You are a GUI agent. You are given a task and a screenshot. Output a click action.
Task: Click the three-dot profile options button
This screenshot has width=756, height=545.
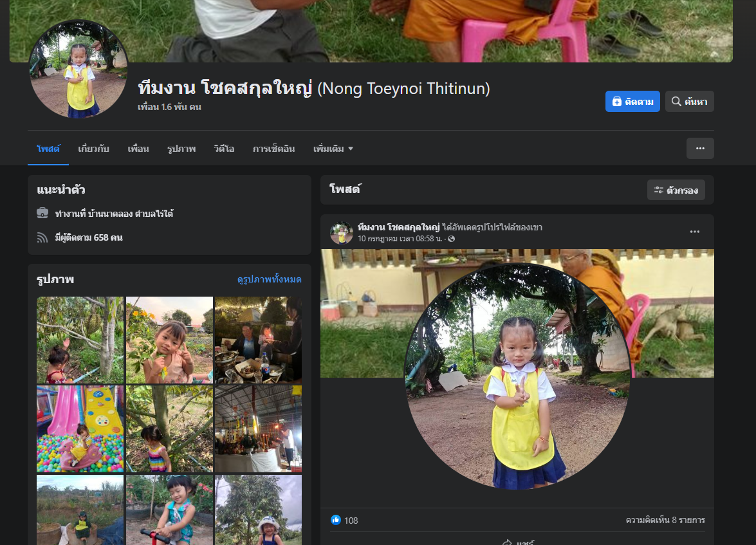[700, 149]
